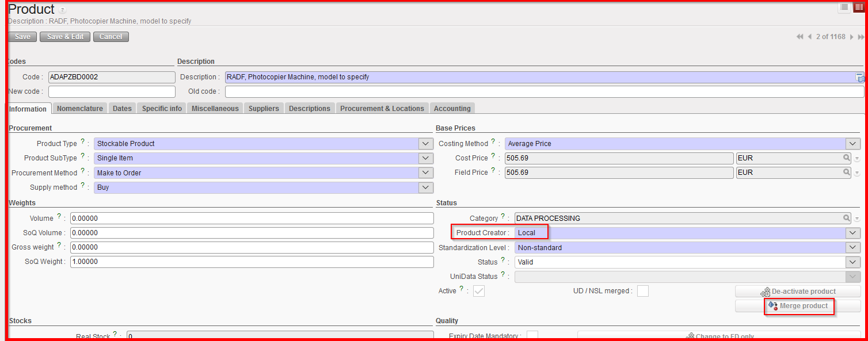This screenshot has height=341, width=868.
Task: Click the De-activate product button
Action: pos(798,292)
